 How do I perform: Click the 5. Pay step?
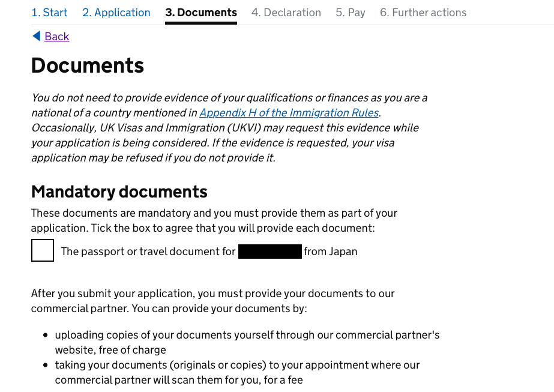tap(351, 13)
